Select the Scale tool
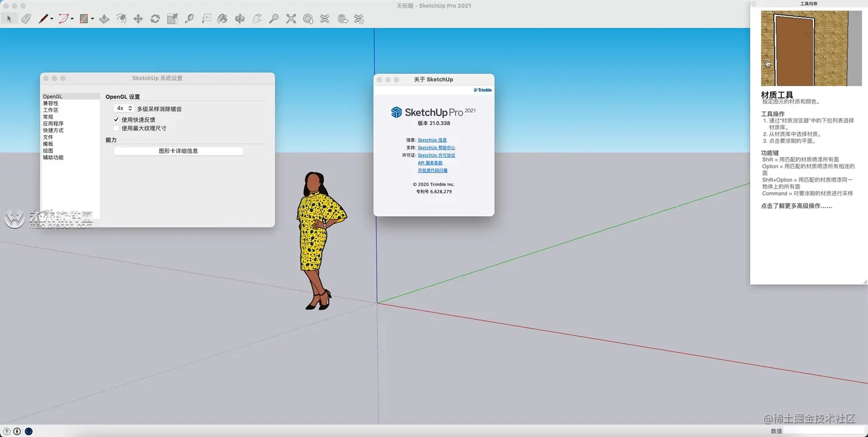 pyautogui.click(x=172, y=19)
